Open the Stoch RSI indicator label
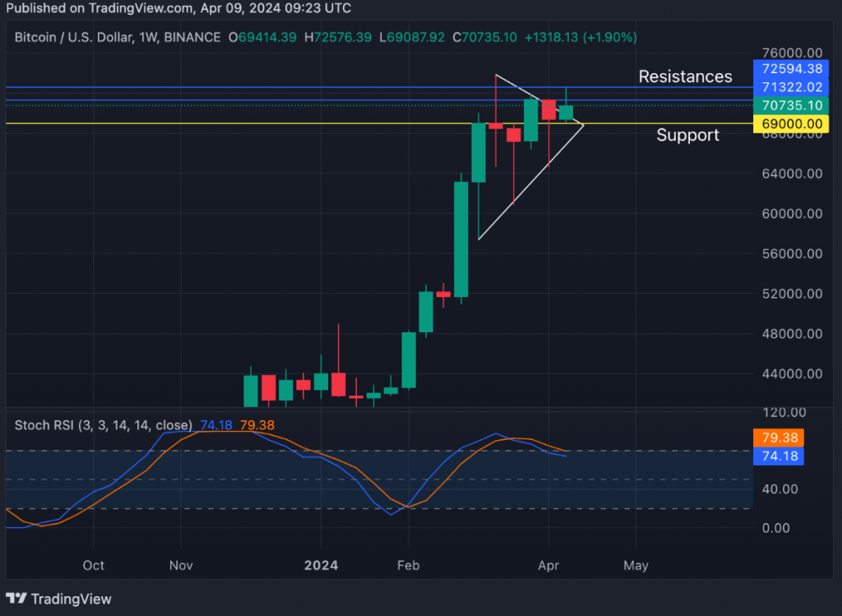Screen dimensions: 842x616 point(104,425)
